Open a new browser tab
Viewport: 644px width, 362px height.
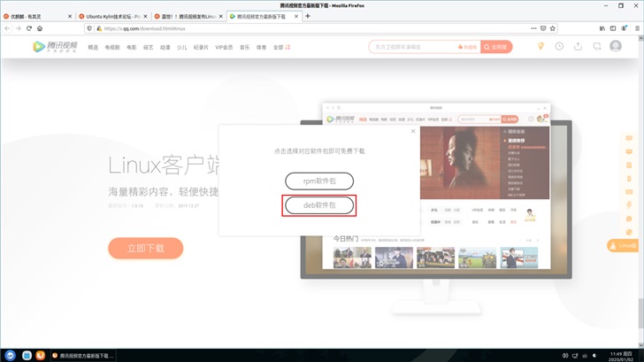[308, 16]
